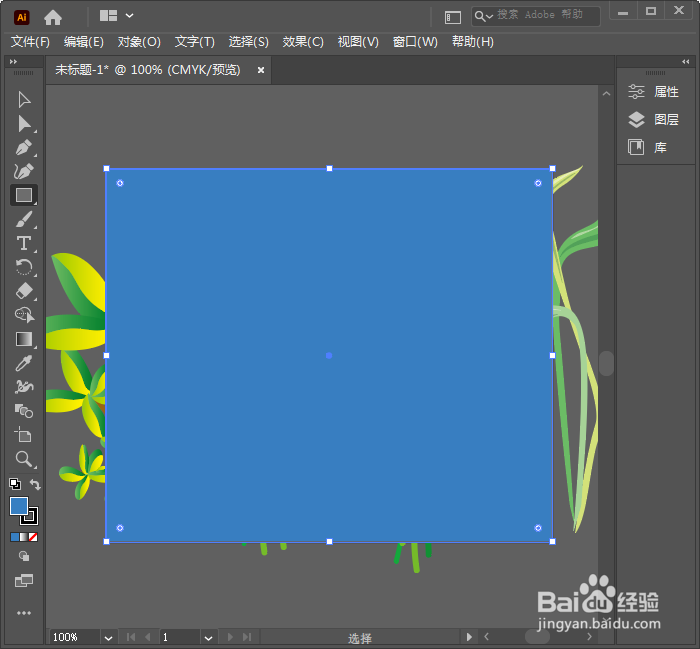Screen dimensions: 700x649
Task: Select the Rectangle tool
Action: [24, 196]
